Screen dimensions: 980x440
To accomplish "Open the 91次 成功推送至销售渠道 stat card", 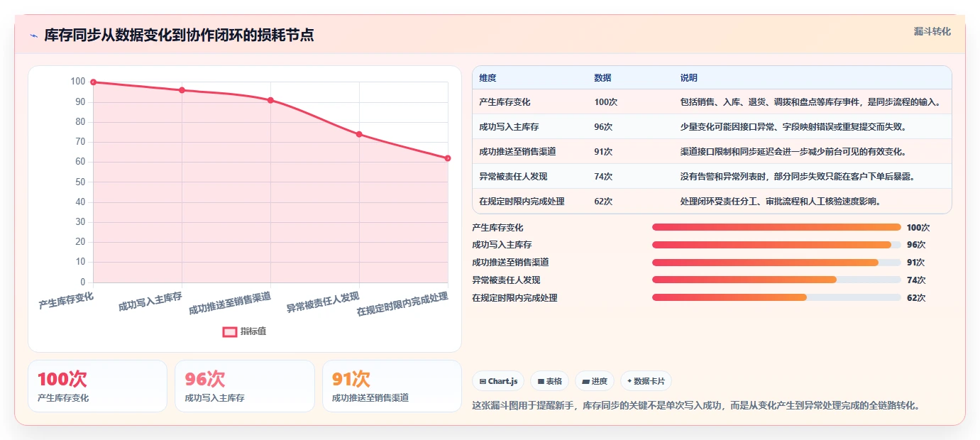I will click(x=392, y=386).
